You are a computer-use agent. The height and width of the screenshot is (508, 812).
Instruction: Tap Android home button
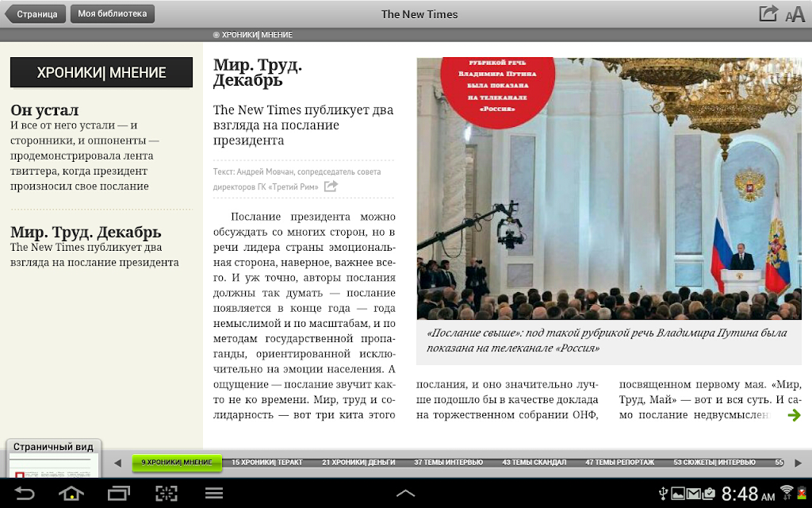[x=71, y=493]
